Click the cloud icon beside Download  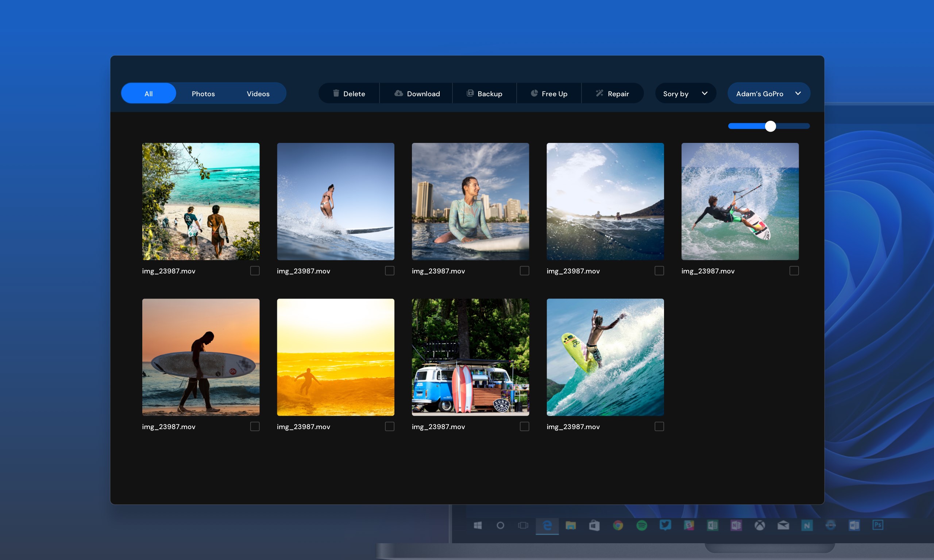(x=398, y=93)
